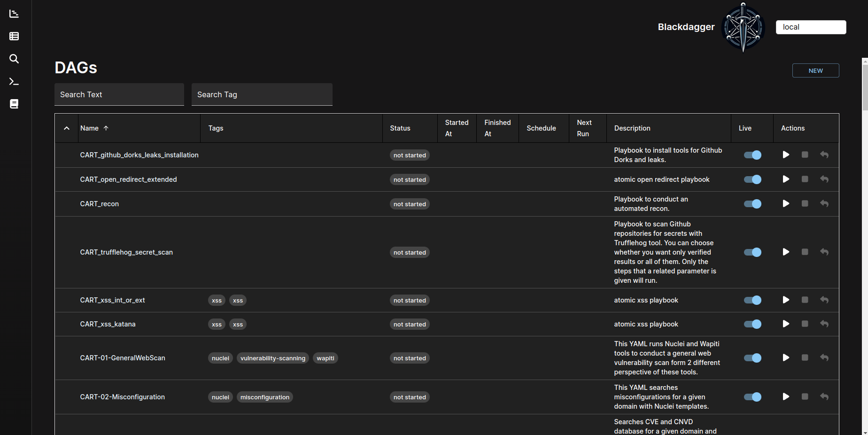Start the CART_trufflehog_secret_scan DAG
Screen dimensions: 868x435
pyautogui.click(x=786, y=252)
